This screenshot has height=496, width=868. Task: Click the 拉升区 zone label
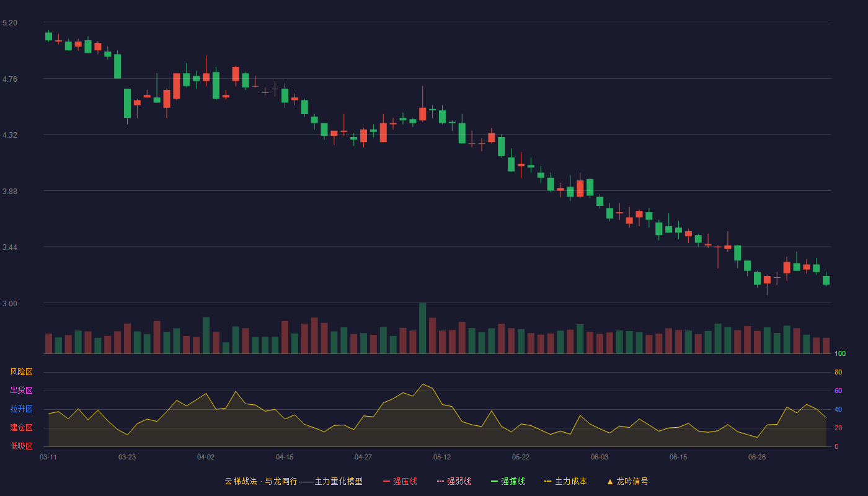pyautogui.click(x=21, y=409)
